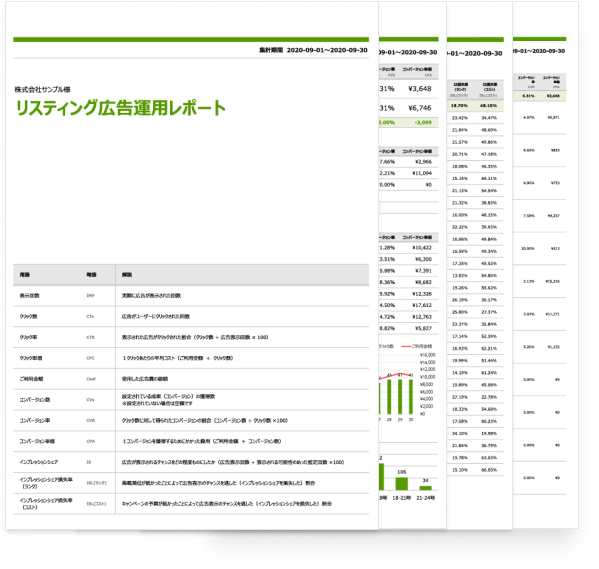599x569 pixels.
Task: Click the ¥6,300 cell
Action: point(423,259)
